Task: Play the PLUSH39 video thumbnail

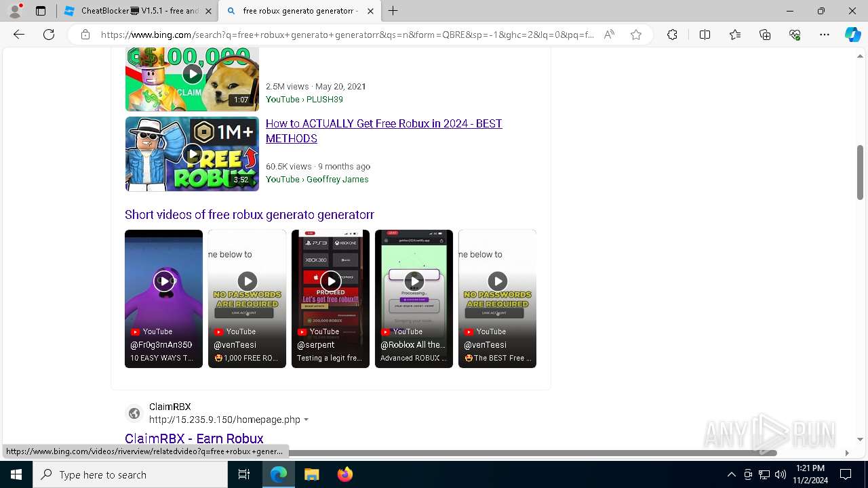Action: click(192, 79)
